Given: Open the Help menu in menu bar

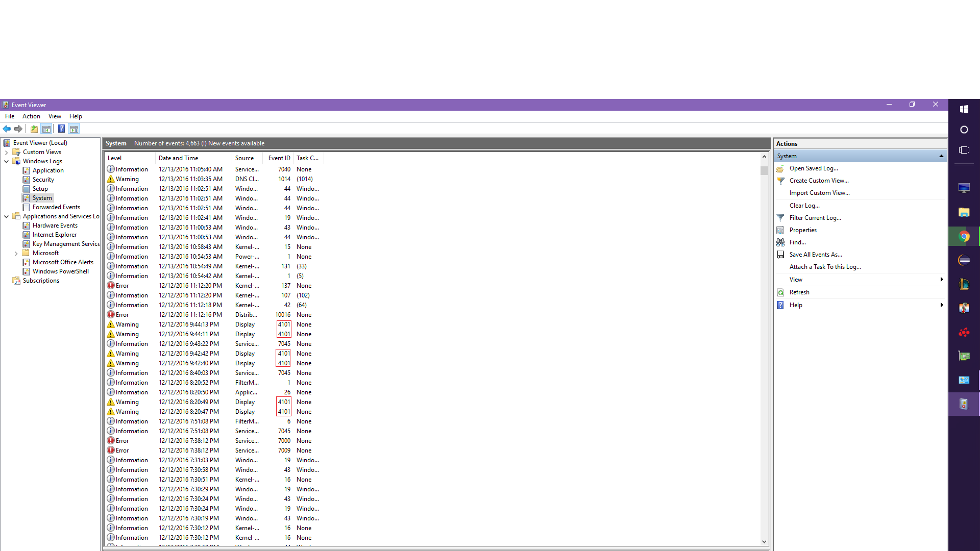Looking at the screenshot, I should [76, 116].
